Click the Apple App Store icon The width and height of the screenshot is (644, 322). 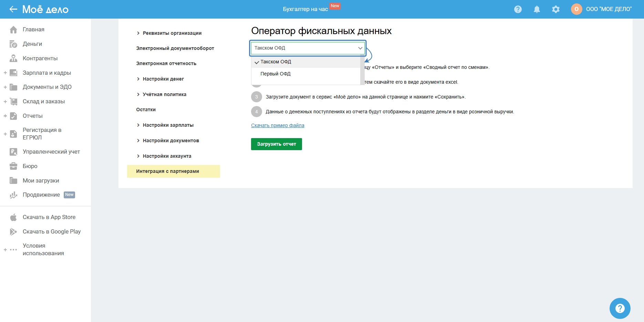(13, 217)
